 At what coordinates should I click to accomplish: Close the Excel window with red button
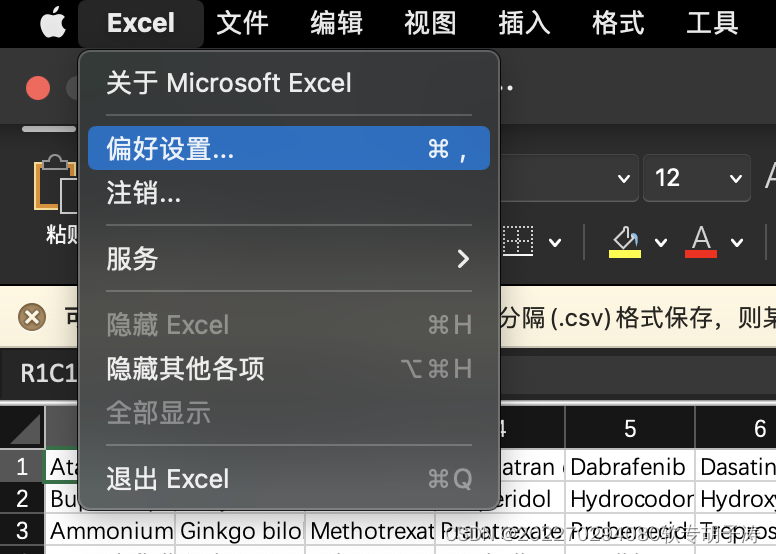coord(38,88)
